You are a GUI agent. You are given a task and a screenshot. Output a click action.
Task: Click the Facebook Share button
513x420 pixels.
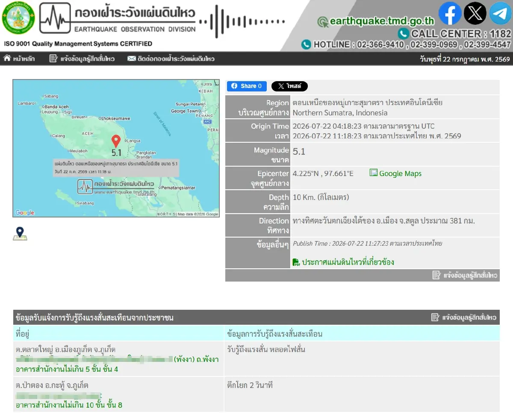pyautogui.click(x=247, y=86)
